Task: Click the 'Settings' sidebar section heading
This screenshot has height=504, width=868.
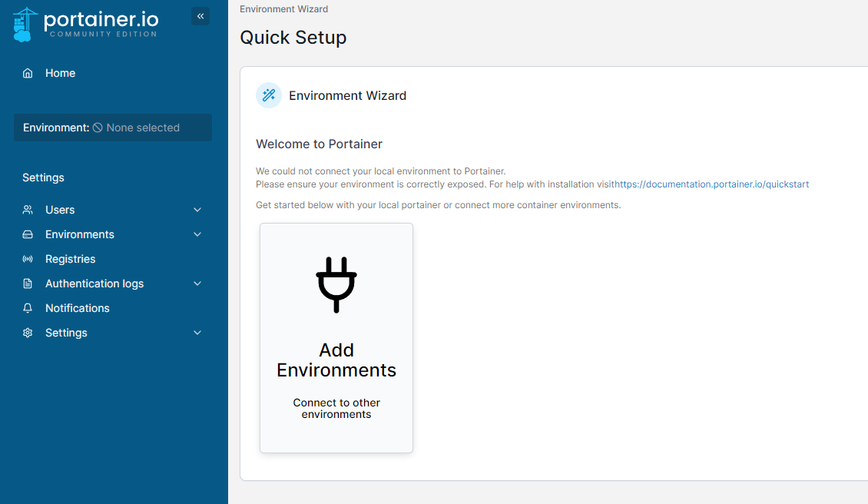Action: click(x=43, y=177)
